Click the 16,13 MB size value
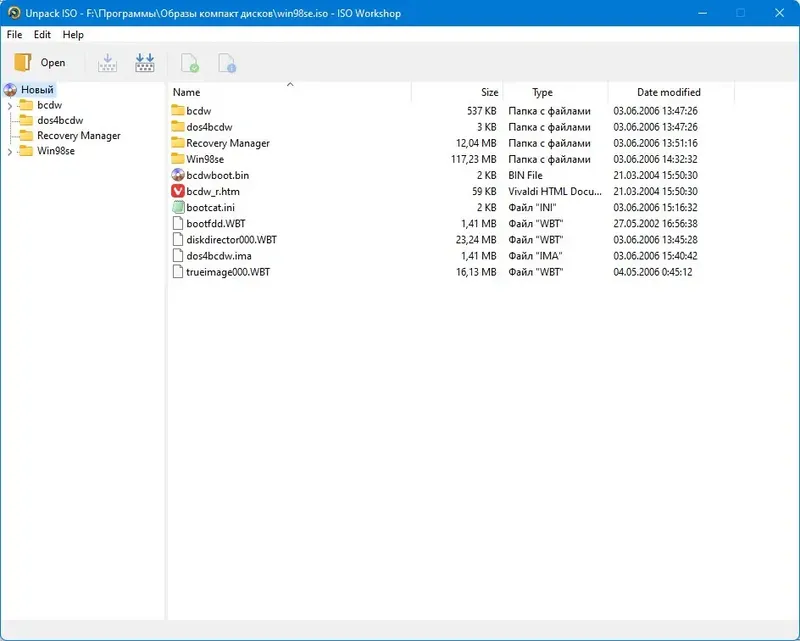Image resolution: width=800 pixels, height=641 pixels. (476, 272)
